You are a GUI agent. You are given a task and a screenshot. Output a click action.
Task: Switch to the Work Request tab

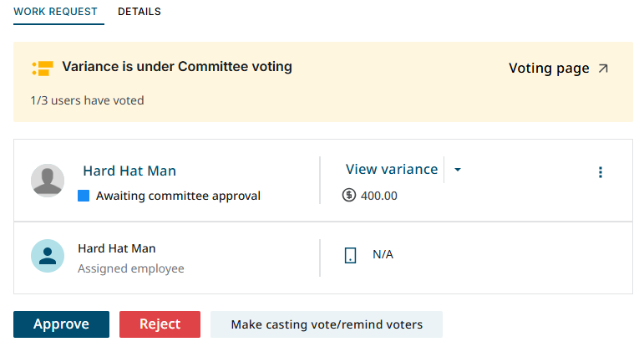pyautogui.click(x=56, y=12)
